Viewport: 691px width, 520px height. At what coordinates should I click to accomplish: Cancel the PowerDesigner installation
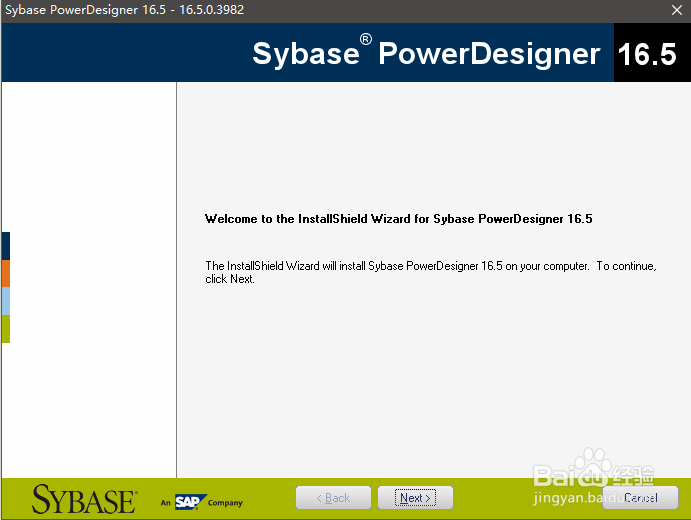point(640,498)
